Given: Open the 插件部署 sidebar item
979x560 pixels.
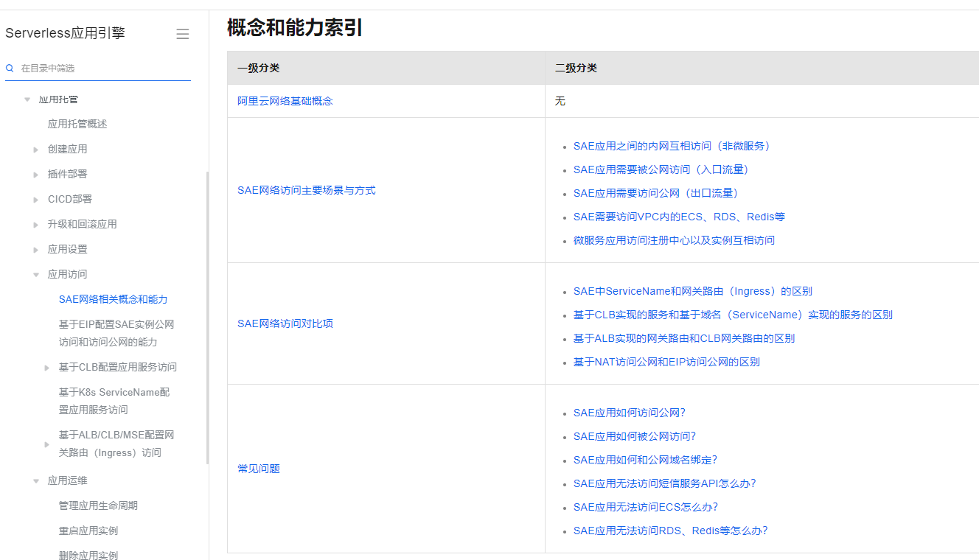Looking at the screenshot, I should pos(67,174).
